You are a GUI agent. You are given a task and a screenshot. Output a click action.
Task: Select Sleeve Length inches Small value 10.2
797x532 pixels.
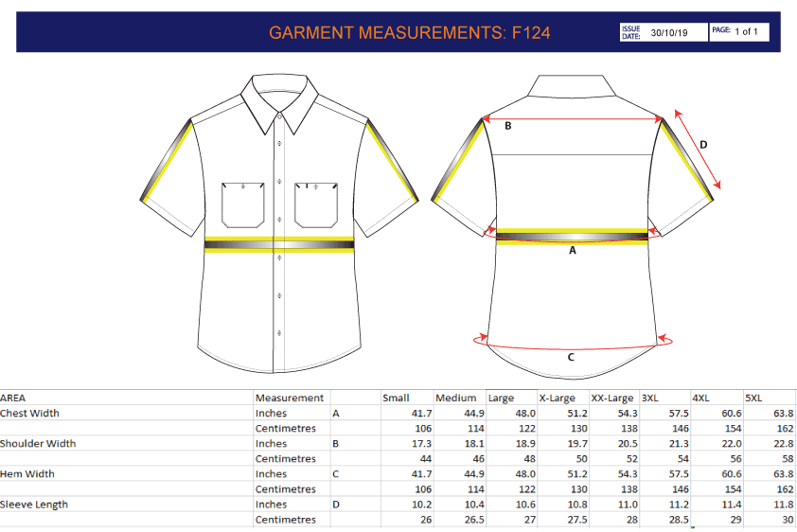click(421, 505)
